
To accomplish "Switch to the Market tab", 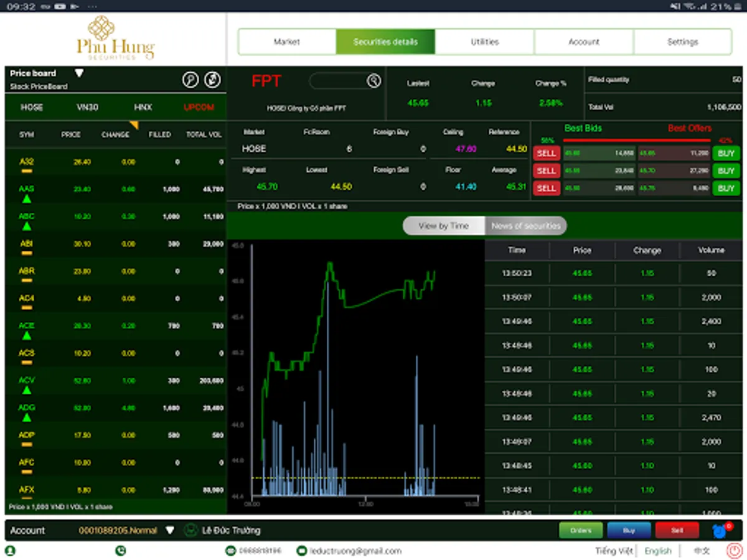I will coord(286,42).
